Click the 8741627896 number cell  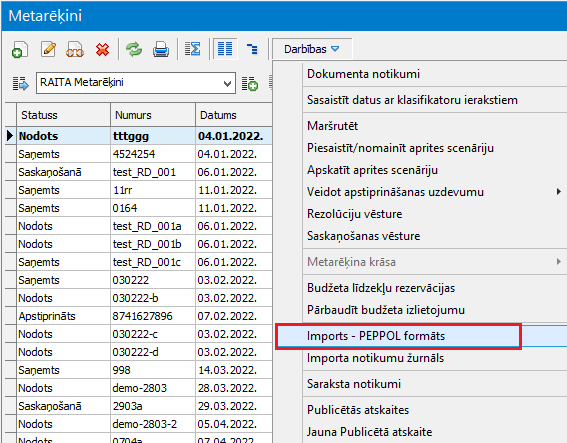[x=153, y=316]
